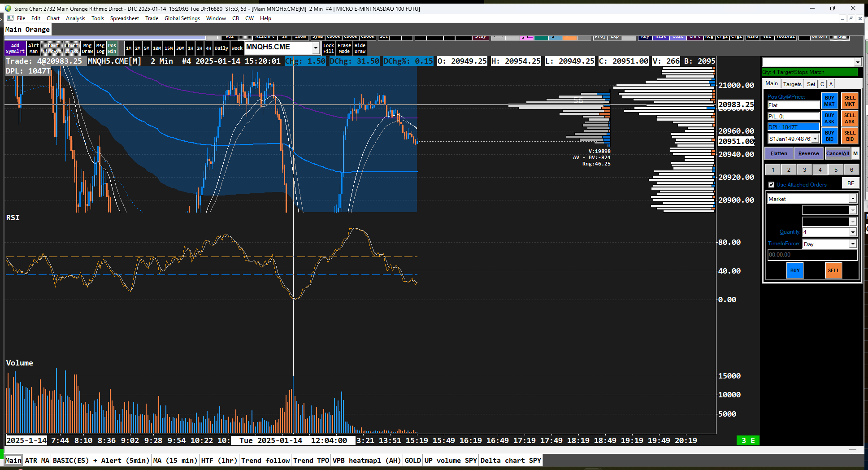
Task: Click the BUY ASK button
Action: click(829, 118)
